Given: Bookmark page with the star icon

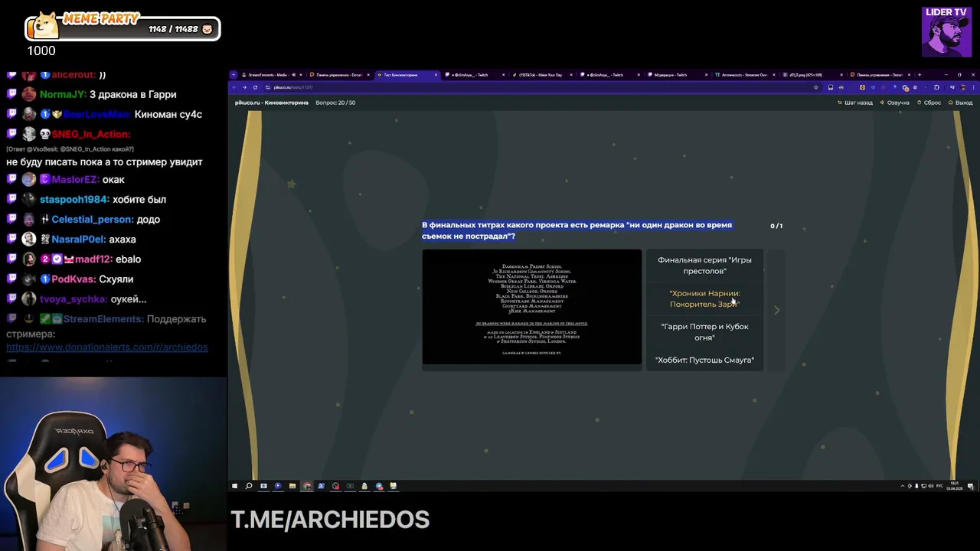Looking at the screenshot, I should (815, 87).
